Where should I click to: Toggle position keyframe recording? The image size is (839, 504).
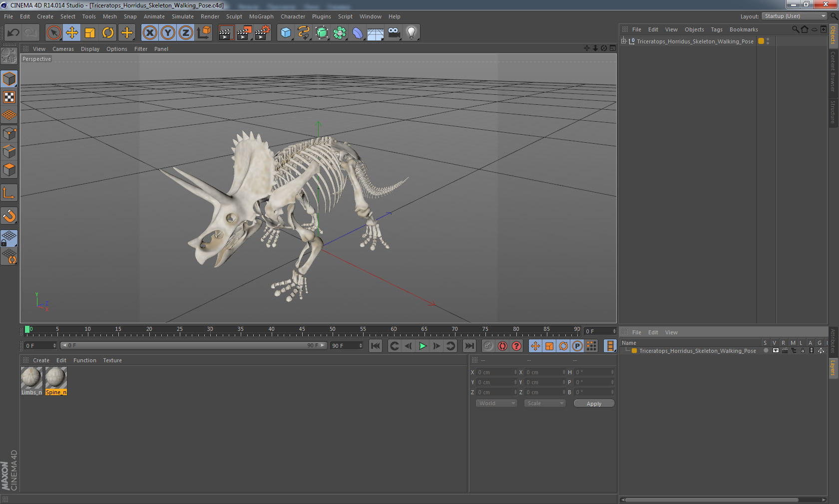[535, 346]
